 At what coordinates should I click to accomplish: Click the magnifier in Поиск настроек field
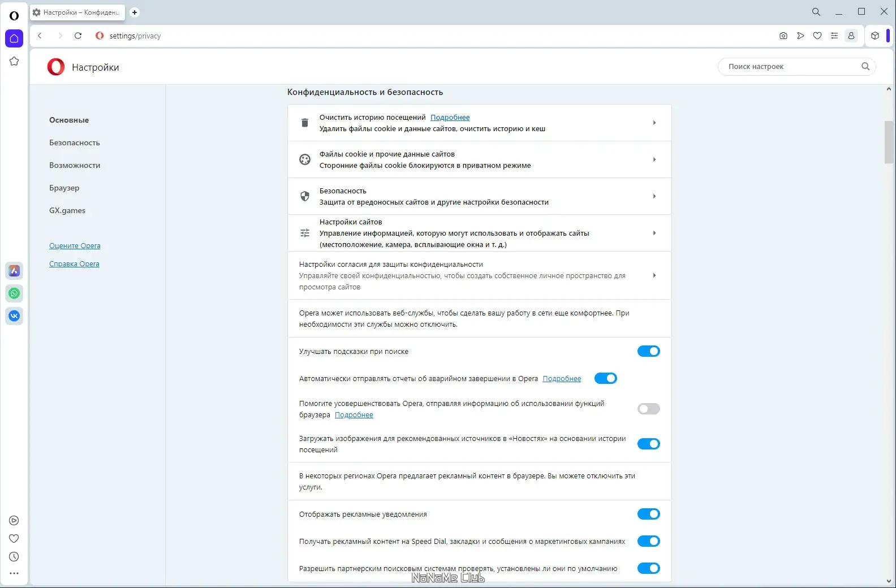[865, 66]
